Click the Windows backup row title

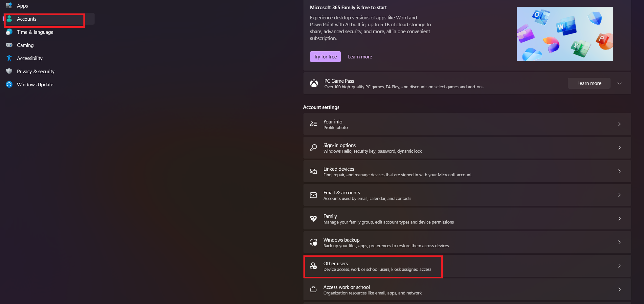342,240
